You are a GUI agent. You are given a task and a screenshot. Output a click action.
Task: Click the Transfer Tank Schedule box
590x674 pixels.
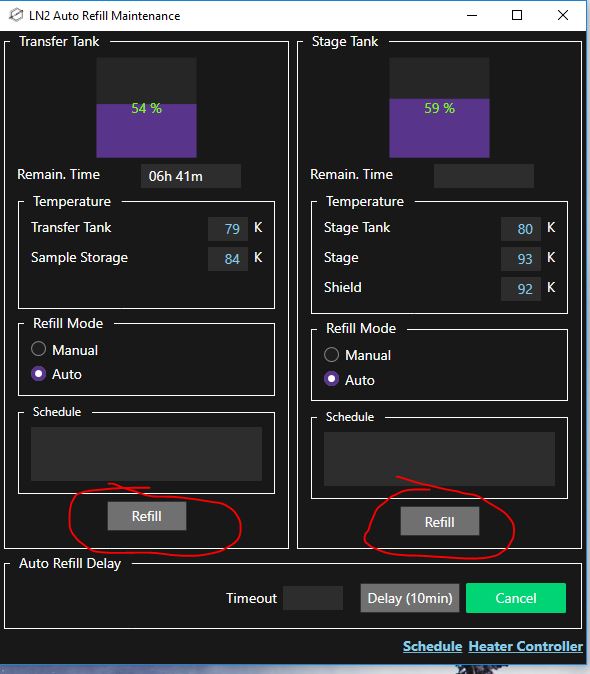[147, 454]
